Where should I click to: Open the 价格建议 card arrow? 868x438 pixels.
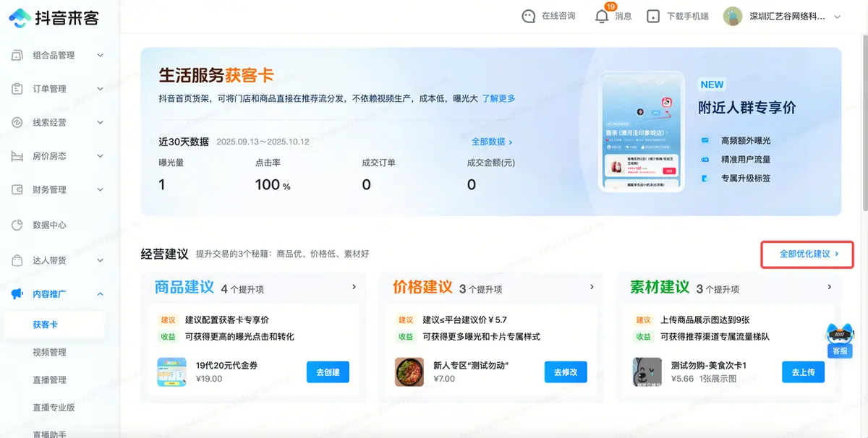click(x=592, y=287)
